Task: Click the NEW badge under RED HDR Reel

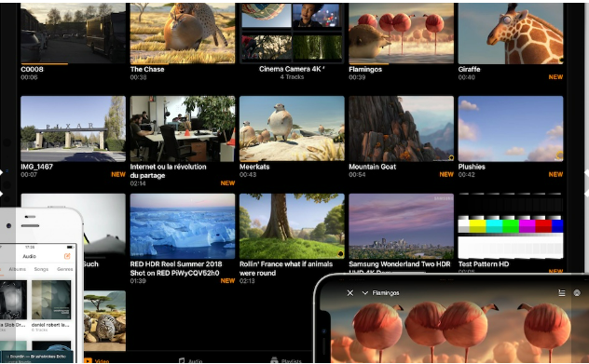Action: [x=227, y=281]
